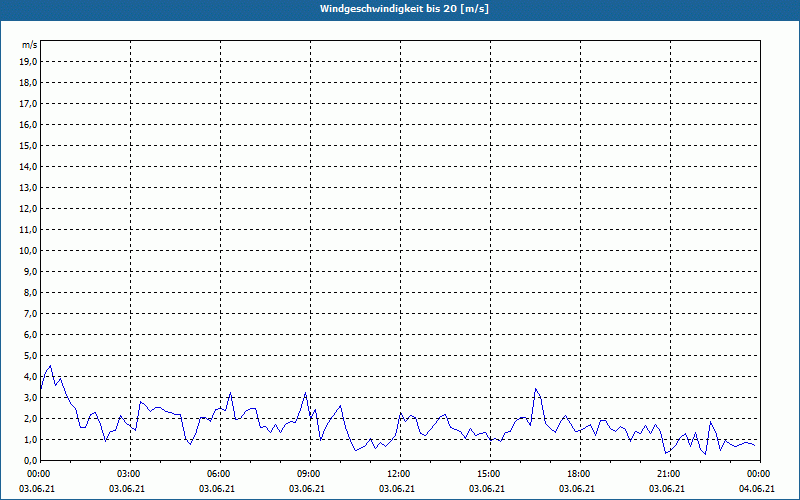Select the 2,0 y-axis label
This screenshot has width=800, height=500.
pyautogui.click(x=30, y=418)
